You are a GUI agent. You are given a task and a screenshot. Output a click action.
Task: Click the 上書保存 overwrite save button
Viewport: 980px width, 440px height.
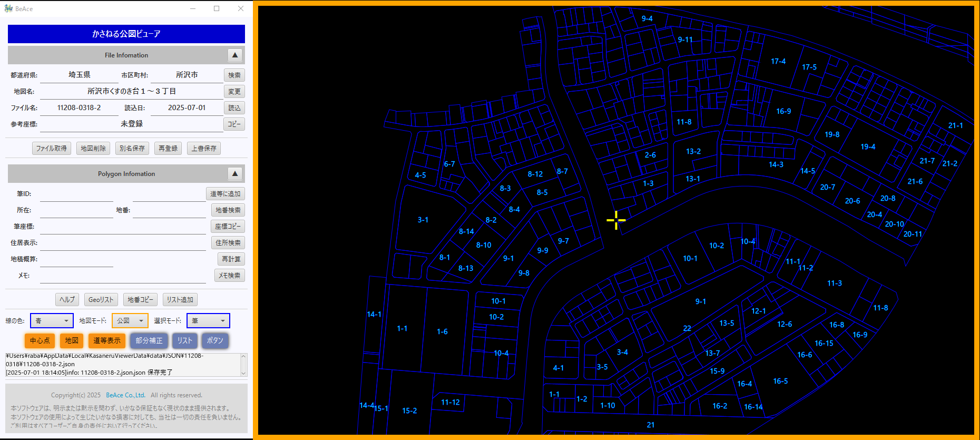pyautogui.click(x=204, y=149)
